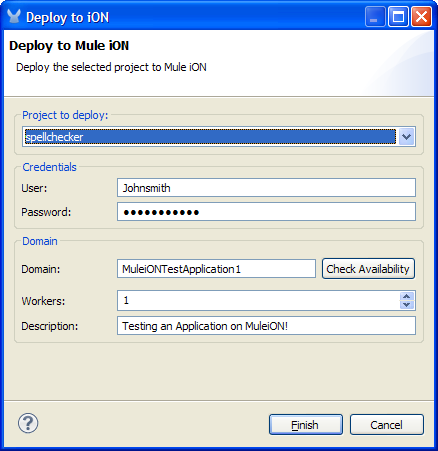Screen dimensions: 438x451
Task: Click the Password input field
Action: coord(266,212)
